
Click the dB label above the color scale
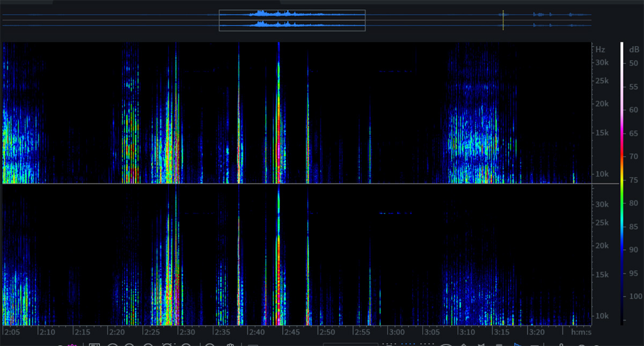click(634, 49)
